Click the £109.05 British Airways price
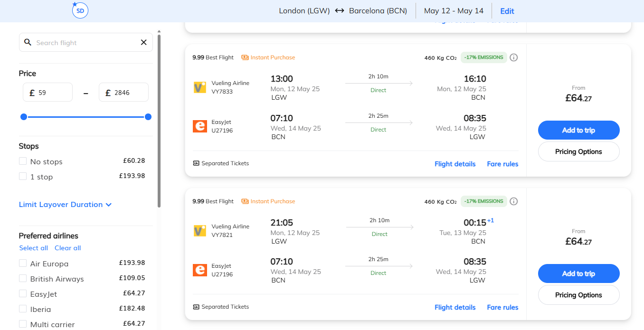The width and height of the screenshot is (644, 330). coord(132,278)
